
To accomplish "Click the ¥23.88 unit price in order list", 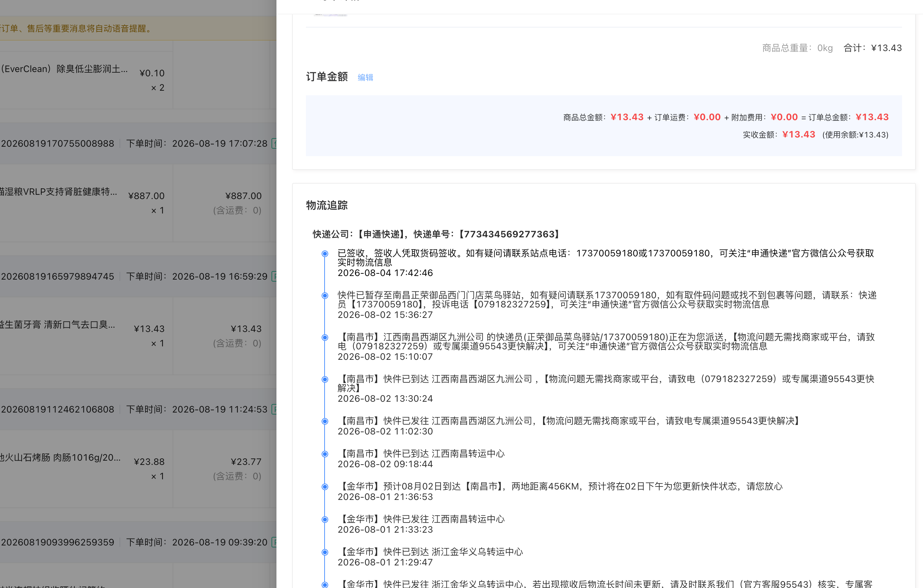I will point(149,462).
